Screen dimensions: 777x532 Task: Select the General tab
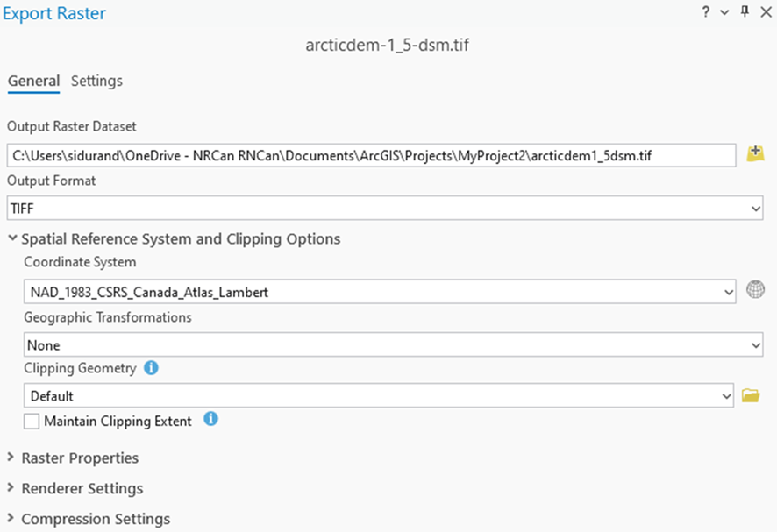(x=33, y=81)
